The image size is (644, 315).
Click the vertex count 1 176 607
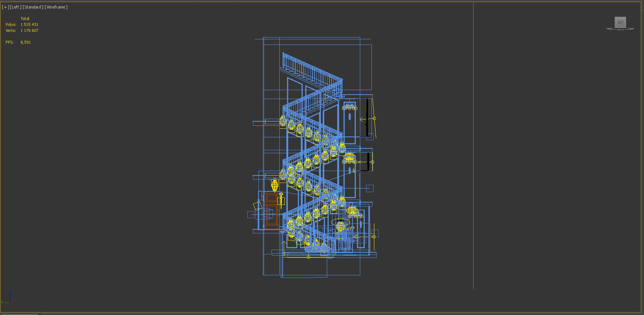pyautogui.click(x=29, y=30)
